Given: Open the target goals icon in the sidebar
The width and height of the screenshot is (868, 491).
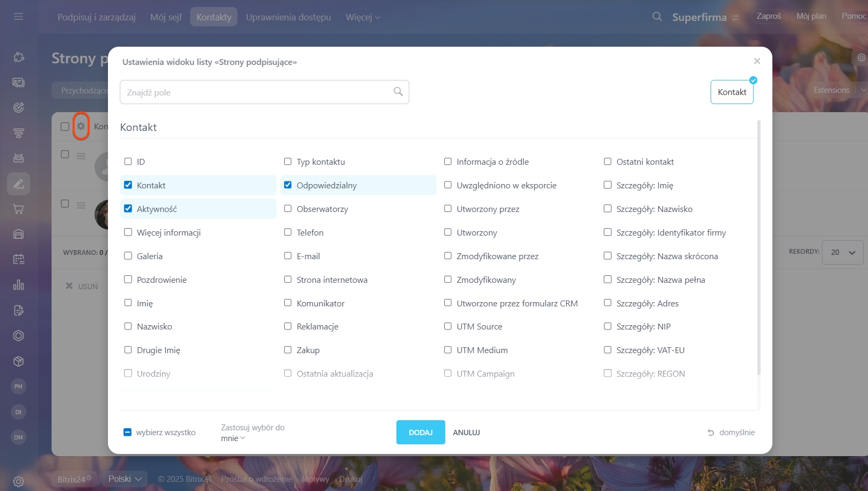Looking at the screenshot, I should point(18,107).
